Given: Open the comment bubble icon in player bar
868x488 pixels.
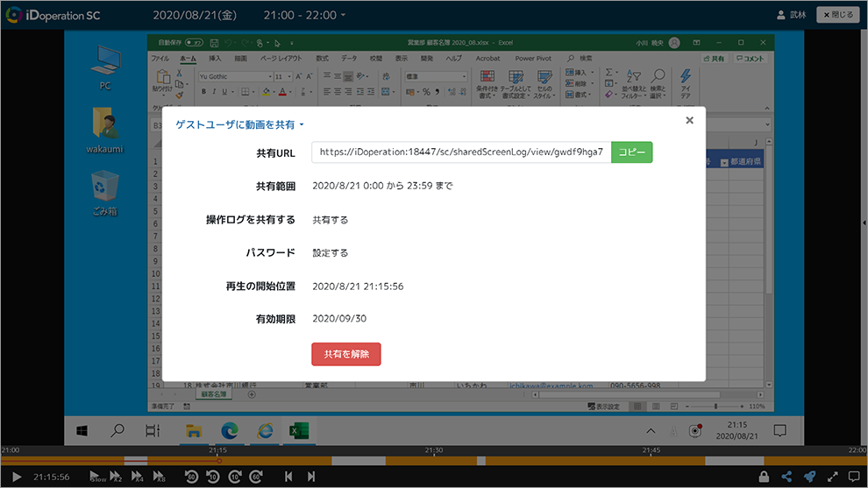Looking at the screenshot, I should point(854,477).
